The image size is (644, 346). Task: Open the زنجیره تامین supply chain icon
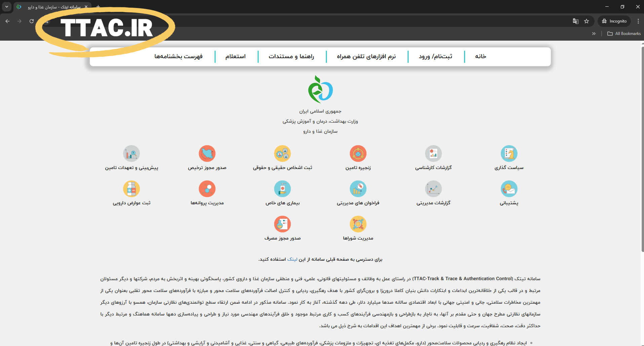coord(358,154)
